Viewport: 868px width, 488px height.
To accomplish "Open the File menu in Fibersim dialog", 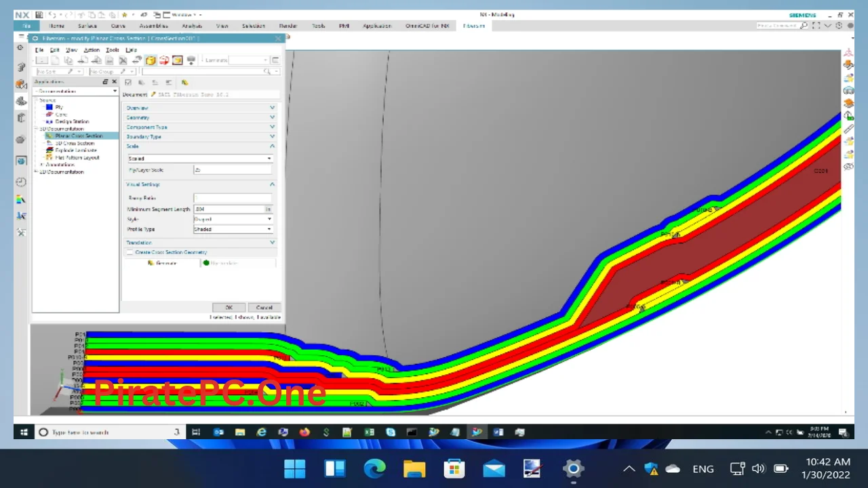I will (39, 49).
